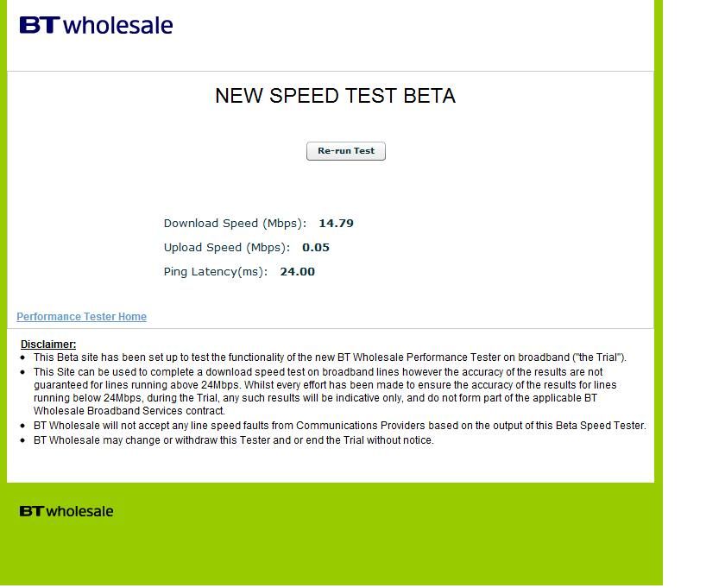Click the Upload Speed value 0.05

point(316,247)
